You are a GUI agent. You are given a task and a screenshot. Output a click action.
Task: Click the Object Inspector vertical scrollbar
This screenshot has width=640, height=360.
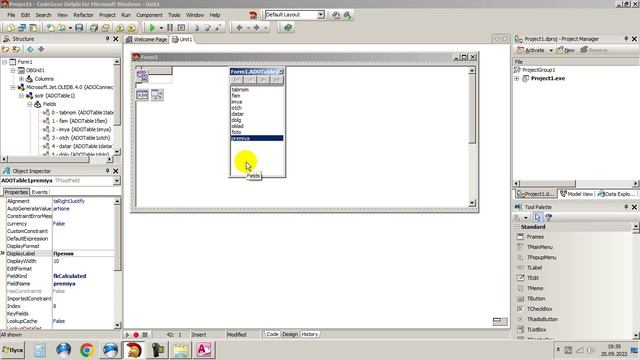click(117, 263)
